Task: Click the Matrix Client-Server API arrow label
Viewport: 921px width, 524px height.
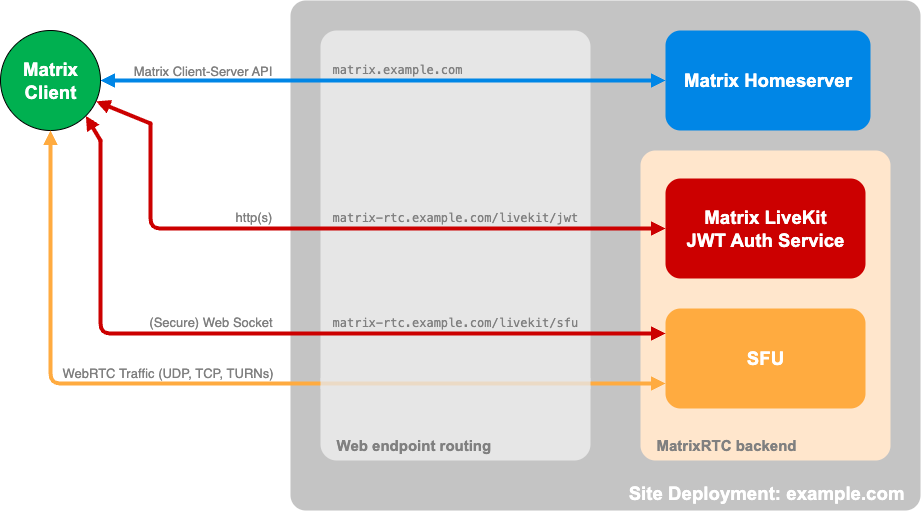Action: click(203, 71)
